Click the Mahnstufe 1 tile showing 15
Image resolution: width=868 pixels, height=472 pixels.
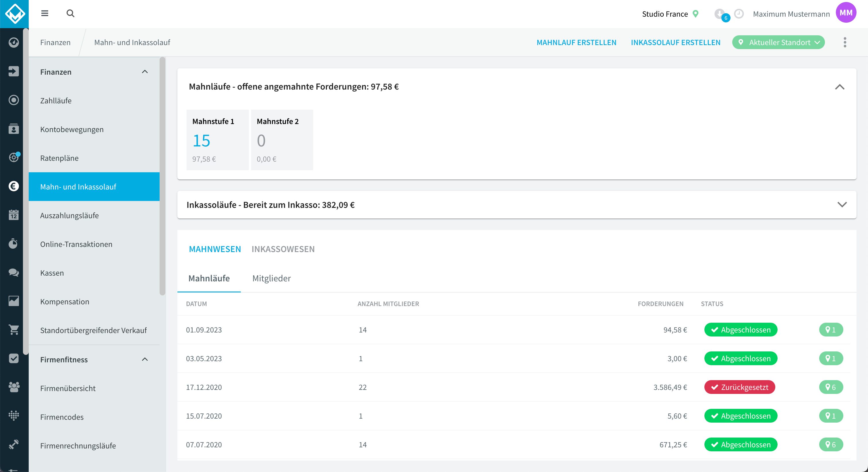tap(218, 140)
